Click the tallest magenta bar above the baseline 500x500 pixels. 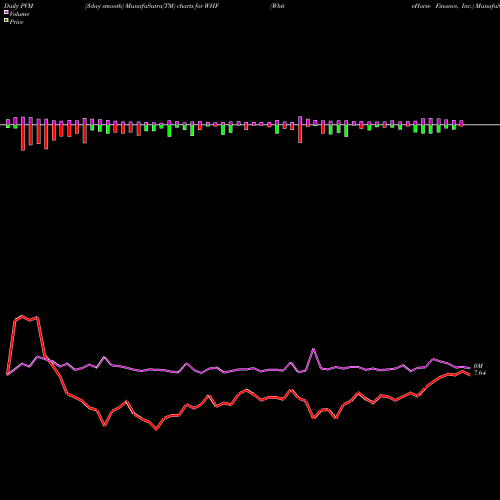pos(300,120)
